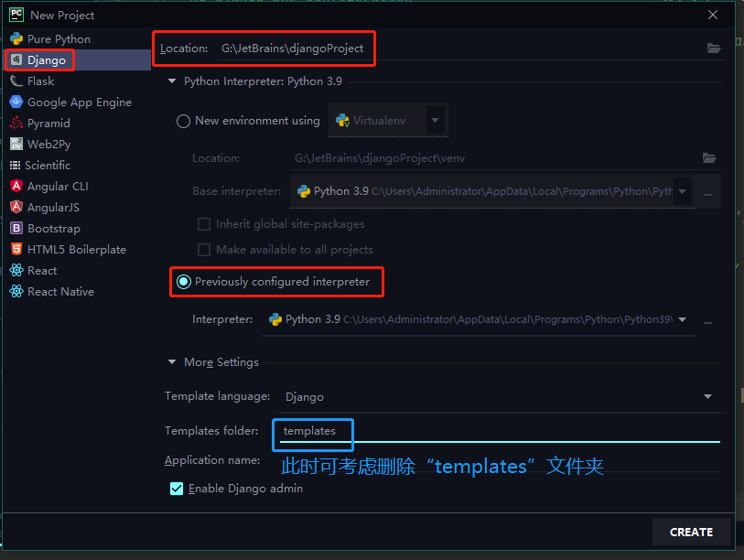Click the Virtualenv python icon

pyautogui.click(x=342, y=121)
